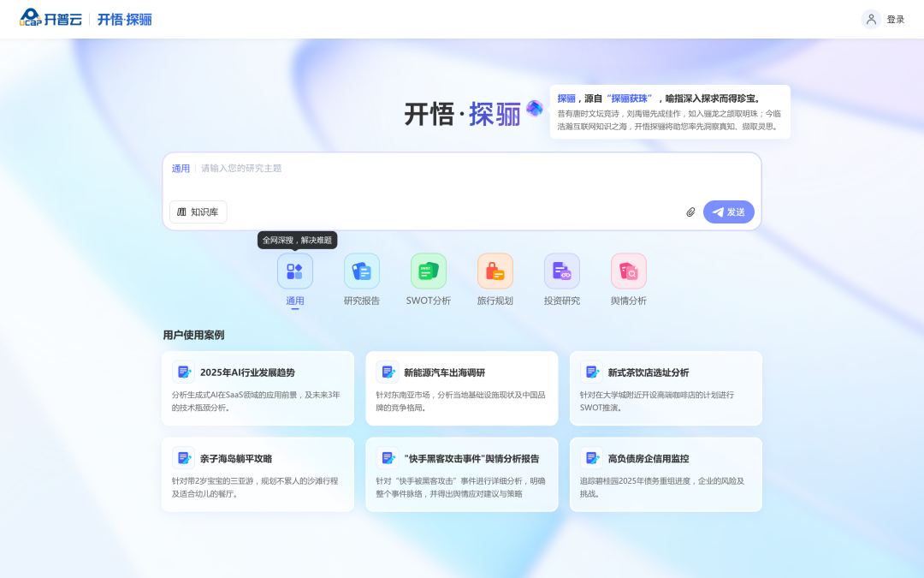
Task: Open the SWOT分析 mode icon
Action: click(x=429, y=271)
